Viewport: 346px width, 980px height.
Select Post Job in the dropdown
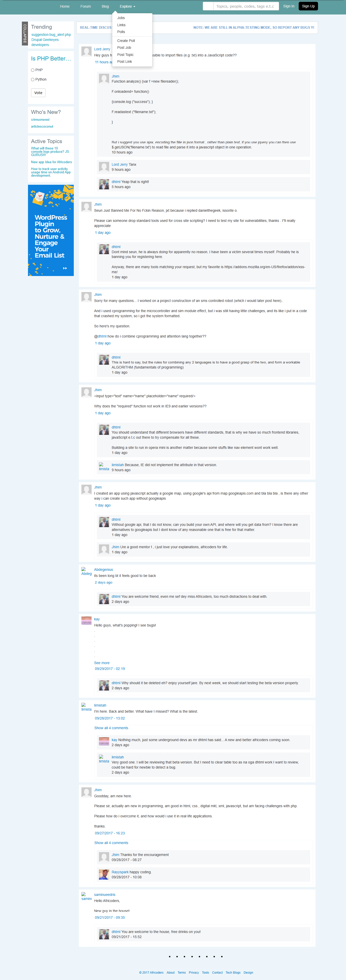tap(124, 48)
